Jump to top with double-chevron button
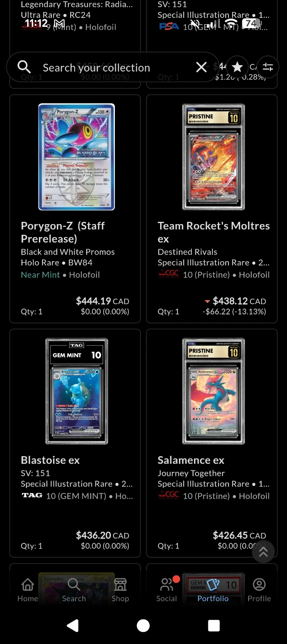Image resolution: width=287 pixels, height=644 pixels. 263,551
